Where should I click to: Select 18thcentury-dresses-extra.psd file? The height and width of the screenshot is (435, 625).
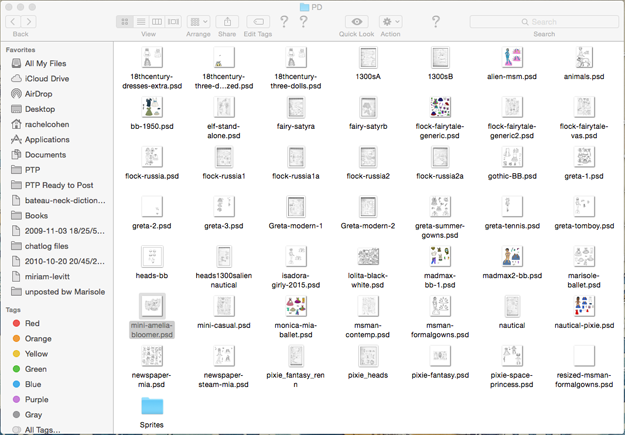click(152, 68)
